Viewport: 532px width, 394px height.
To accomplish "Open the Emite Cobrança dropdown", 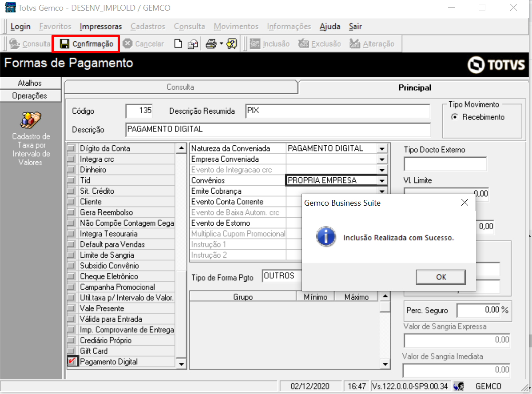I will click(x=382, y=191).
